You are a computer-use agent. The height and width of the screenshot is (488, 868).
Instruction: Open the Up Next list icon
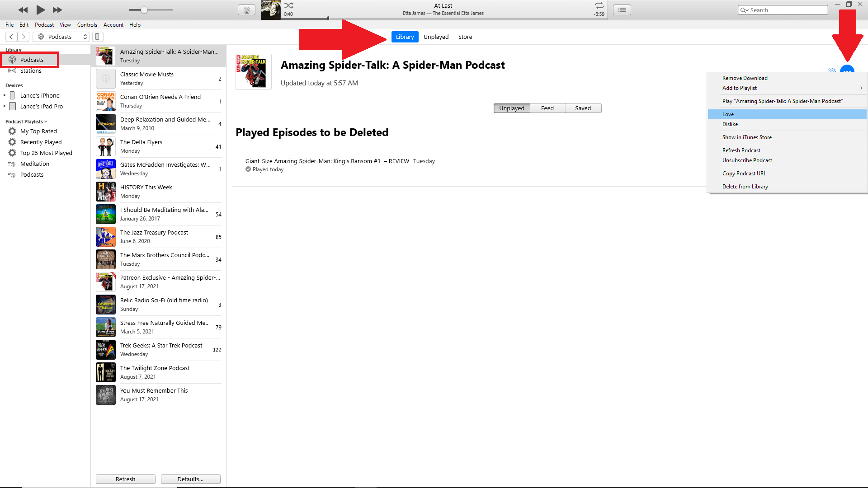coord(622,10)
